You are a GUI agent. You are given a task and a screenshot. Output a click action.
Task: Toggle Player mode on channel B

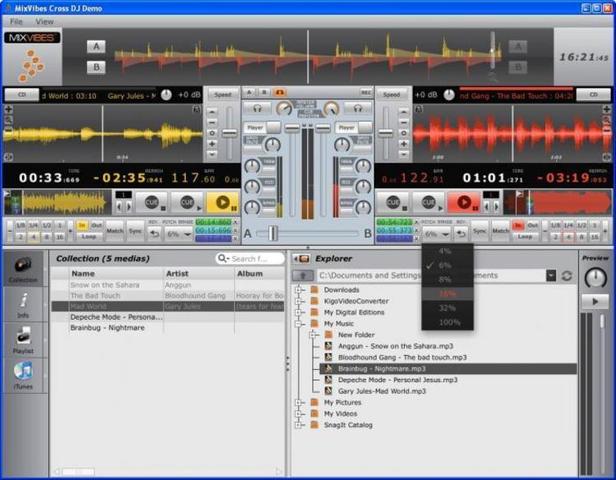point(354,128)
